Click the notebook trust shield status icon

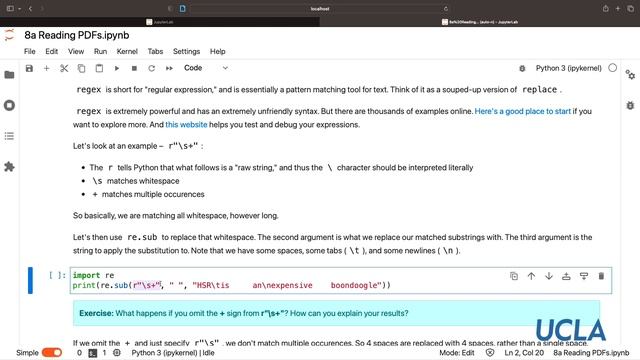click(x=490, y=353)
